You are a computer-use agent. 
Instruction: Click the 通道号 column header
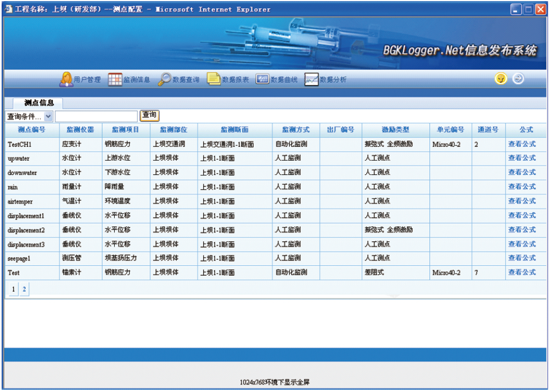488,129
